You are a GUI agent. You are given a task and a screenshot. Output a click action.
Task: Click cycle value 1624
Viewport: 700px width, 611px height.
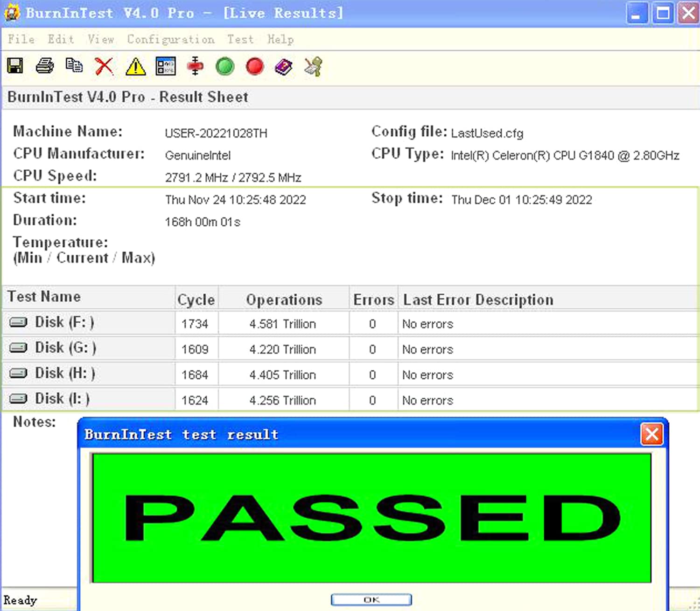coord(195,400)
